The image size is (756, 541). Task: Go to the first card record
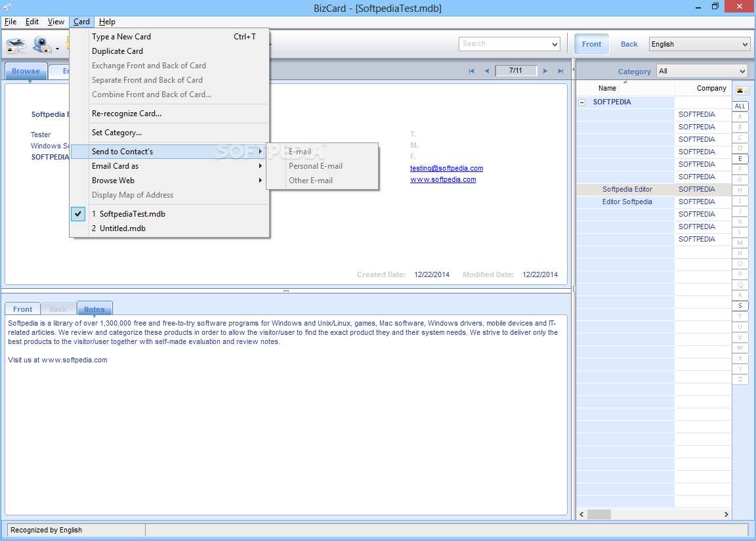[x=472, y=71]
